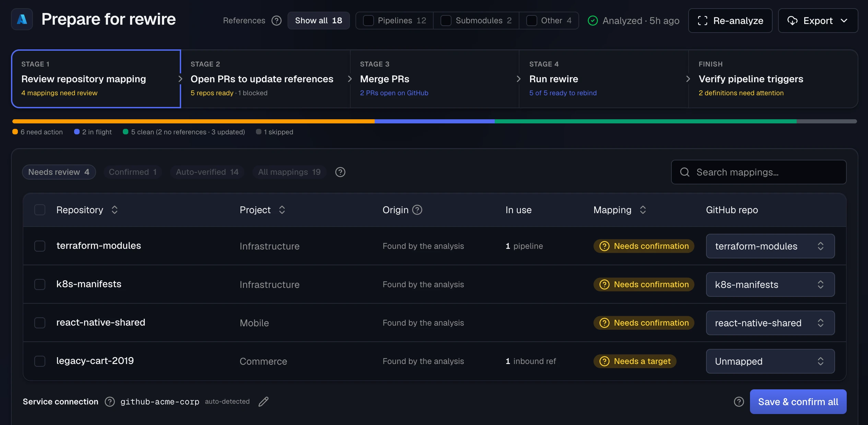The image size is (868, 425).
Task: Toggle the Pipelines 12 filter checkbox
Action: click(368, 21)
